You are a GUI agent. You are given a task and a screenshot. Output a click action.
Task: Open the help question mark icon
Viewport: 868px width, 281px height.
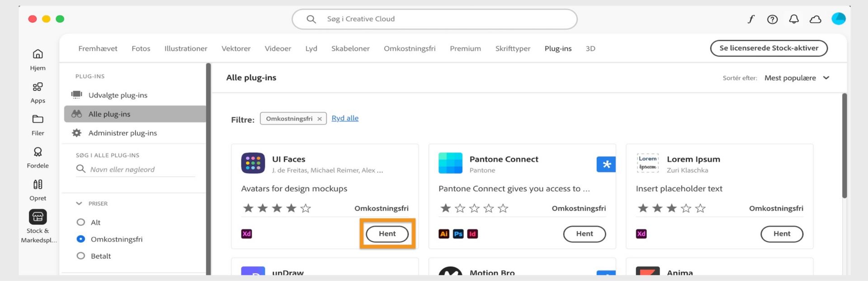pyautogui.click(x=772, y=19)
